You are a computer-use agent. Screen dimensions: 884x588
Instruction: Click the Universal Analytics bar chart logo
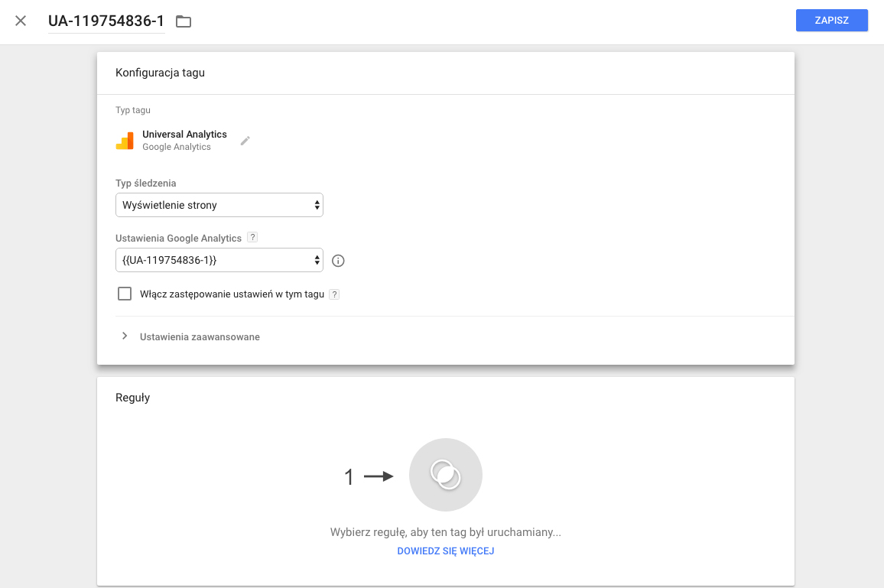point(125,141)
